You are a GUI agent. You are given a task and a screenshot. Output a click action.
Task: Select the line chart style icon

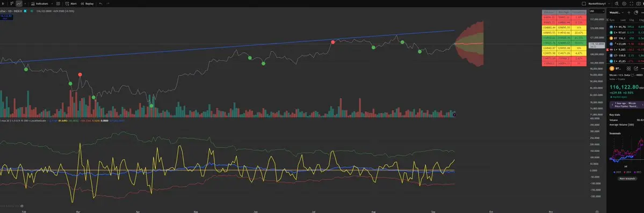[x=19, y=3]
